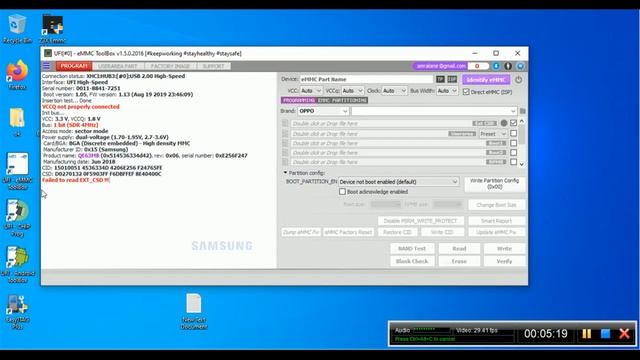Select the UFI Android ToolBox desktop shortcut
Image resolution: width=640 pixels, height=360 pixels.
(17, 265)
